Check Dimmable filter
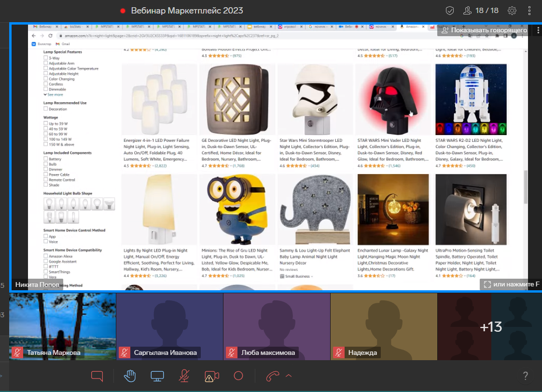Viewport: 542px width, 392px height. pos(46,89)
